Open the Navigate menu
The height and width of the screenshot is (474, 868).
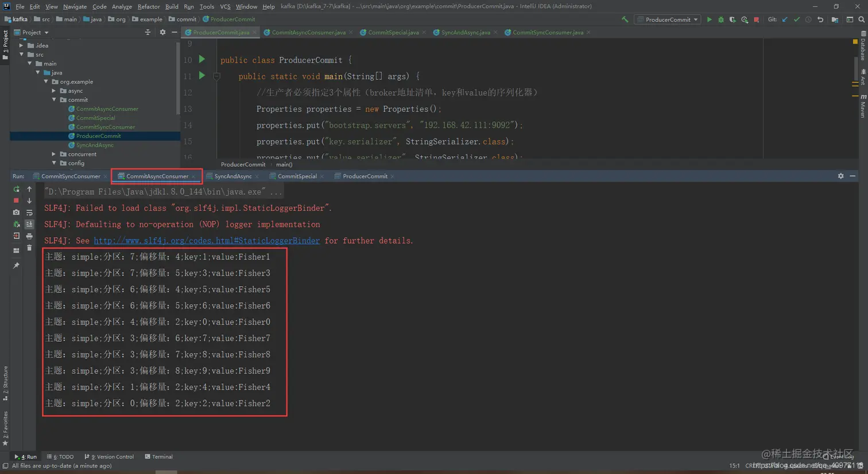pyautogui.click(x=75, y=7)
